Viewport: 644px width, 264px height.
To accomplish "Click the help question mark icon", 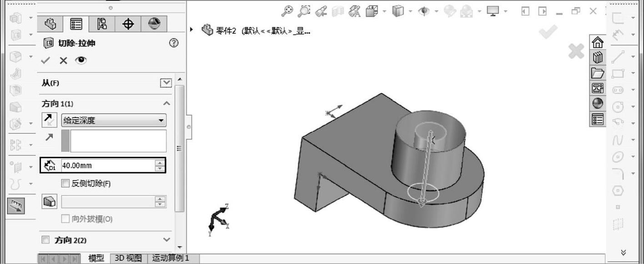I will click(x=173, y=43).
